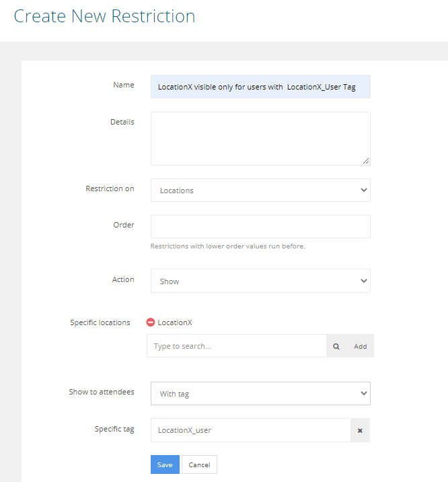Click the Restriction on label
This screenshot has height=482, width=448.
(110, 189)
